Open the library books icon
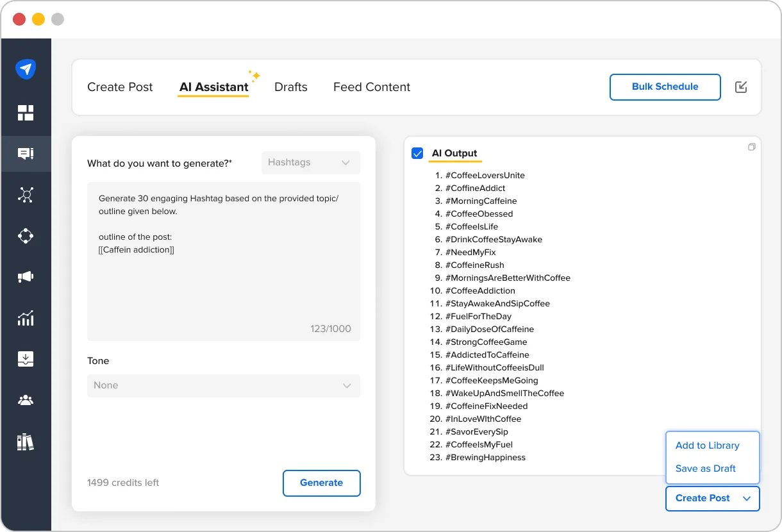Screen dimensions: 782x532 [x=26, y=442]
